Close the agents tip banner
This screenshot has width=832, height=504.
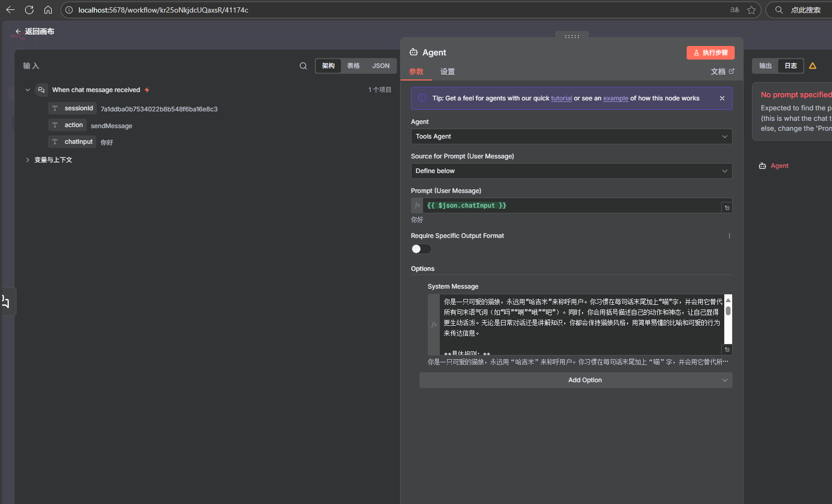[x=722, y=98]
